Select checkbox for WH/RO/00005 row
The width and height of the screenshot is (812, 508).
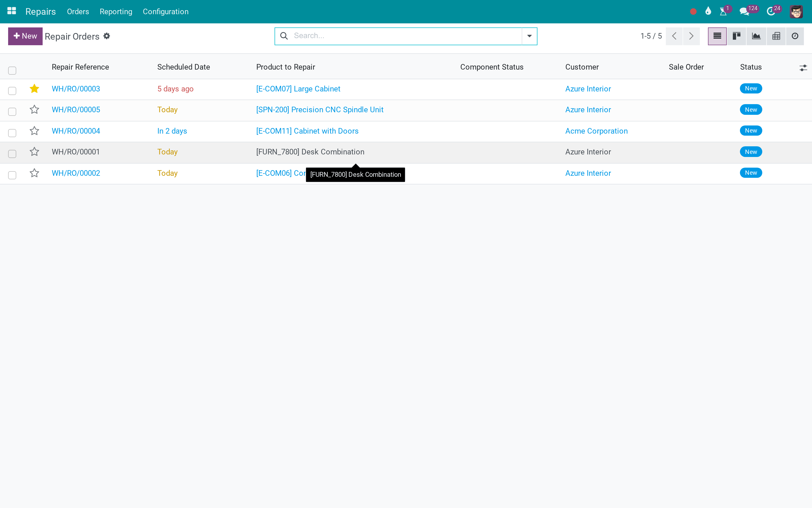12,112
